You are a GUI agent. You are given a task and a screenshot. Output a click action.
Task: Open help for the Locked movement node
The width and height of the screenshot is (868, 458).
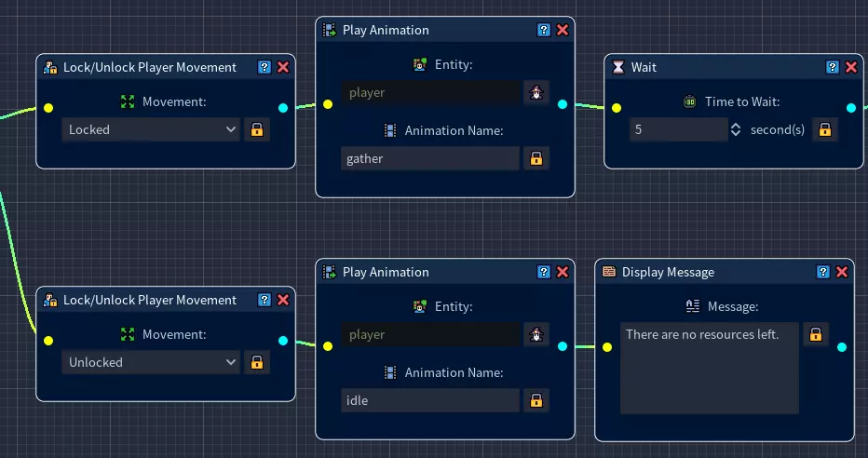click(264, 67)
